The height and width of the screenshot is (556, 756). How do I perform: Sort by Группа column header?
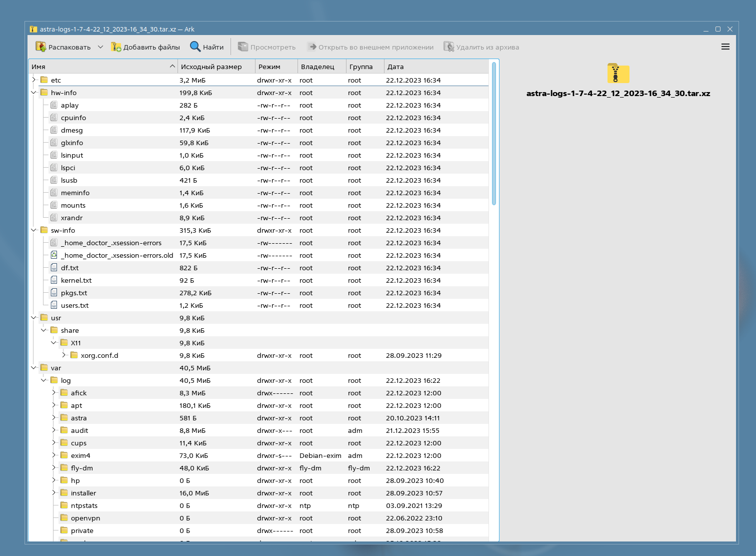365,67
